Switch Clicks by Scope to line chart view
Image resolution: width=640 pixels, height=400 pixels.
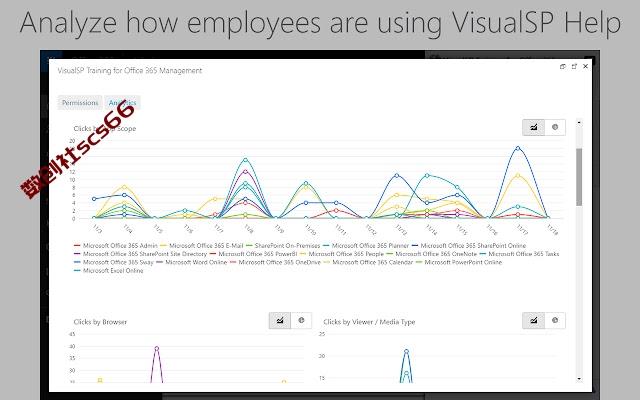[533, 127]
